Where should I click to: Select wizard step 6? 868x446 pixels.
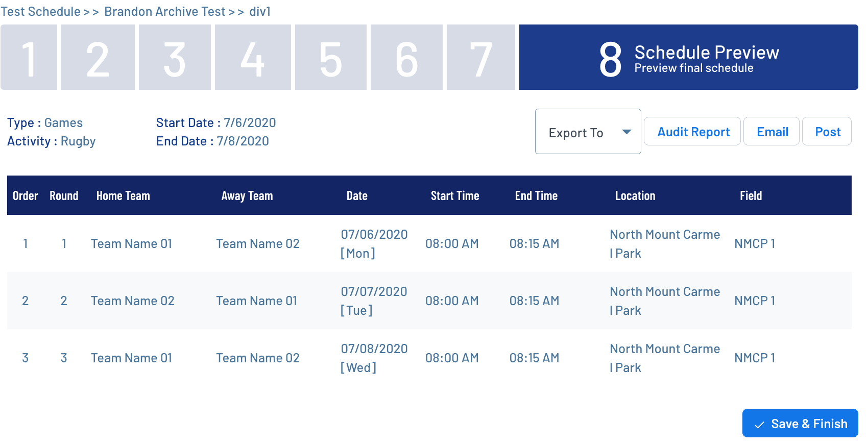click(406, 57)
